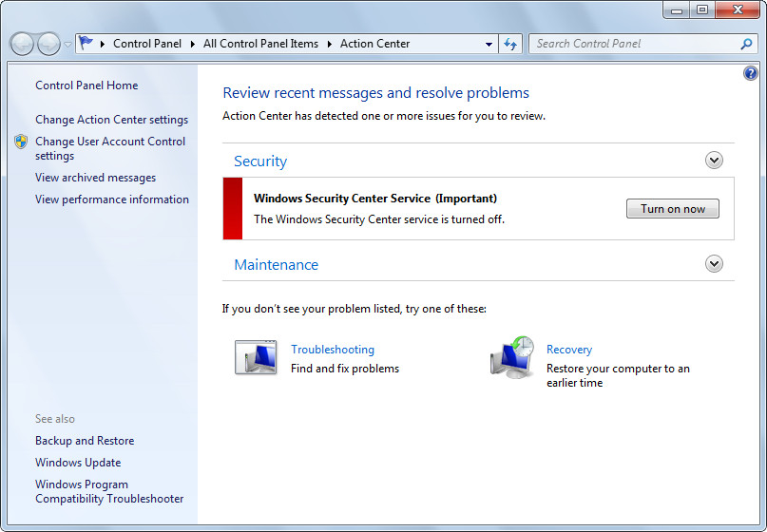This screenshot has height=532, width=767.
Task: Open View performance information
Action: point(112,199)
